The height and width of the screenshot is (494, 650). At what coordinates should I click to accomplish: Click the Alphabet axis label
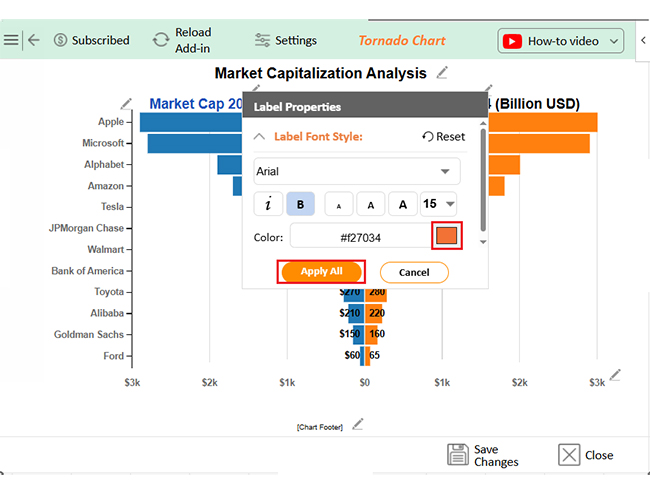[x=104, y=164]
